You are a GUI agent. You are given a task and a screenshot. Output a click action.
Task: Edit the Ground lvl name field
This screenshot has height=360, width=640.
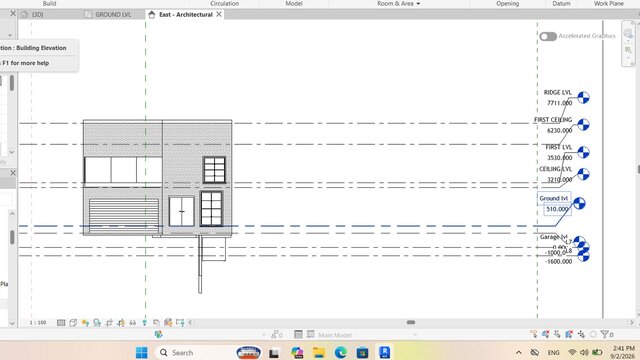pos(554,198)
